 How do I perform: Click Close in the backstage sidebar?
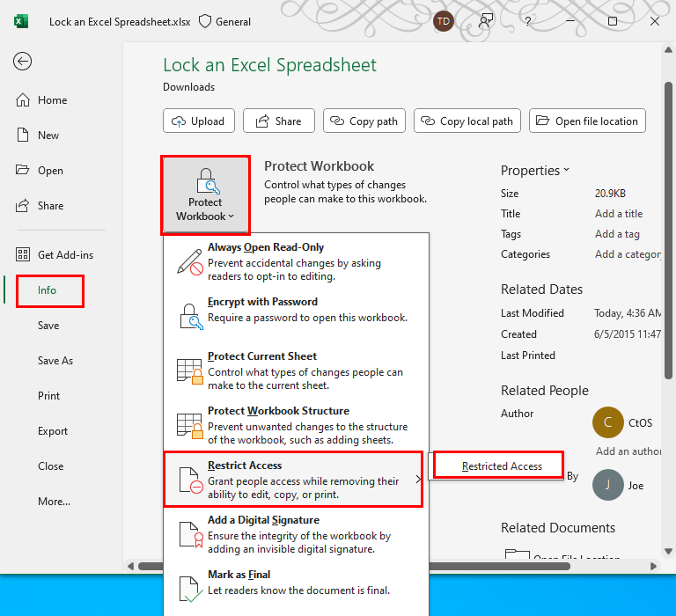(50, 466)
